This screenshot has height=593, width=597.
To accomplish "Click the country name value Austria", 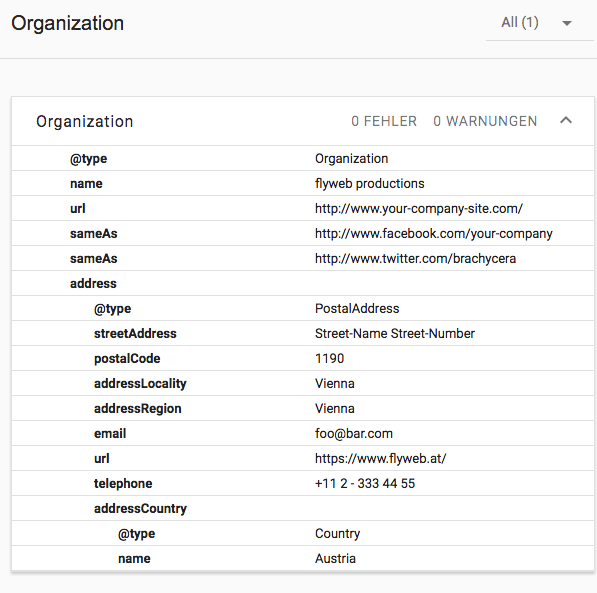I will tap(335, 559).
